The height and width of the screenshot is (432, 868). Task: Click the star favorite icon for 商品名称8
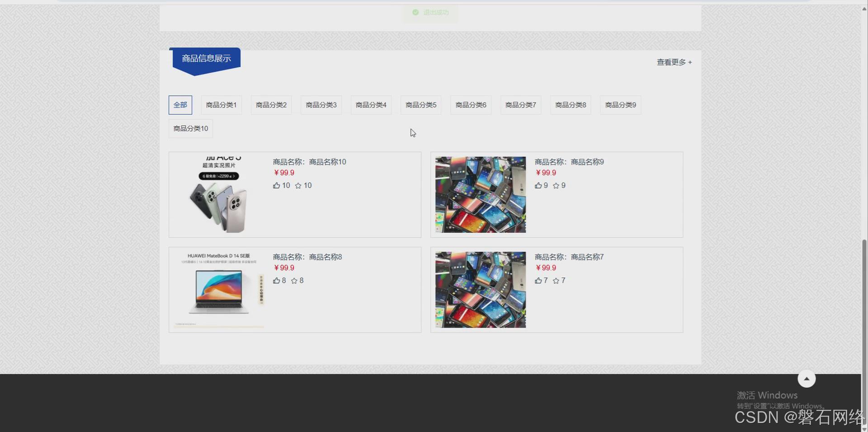294,281
